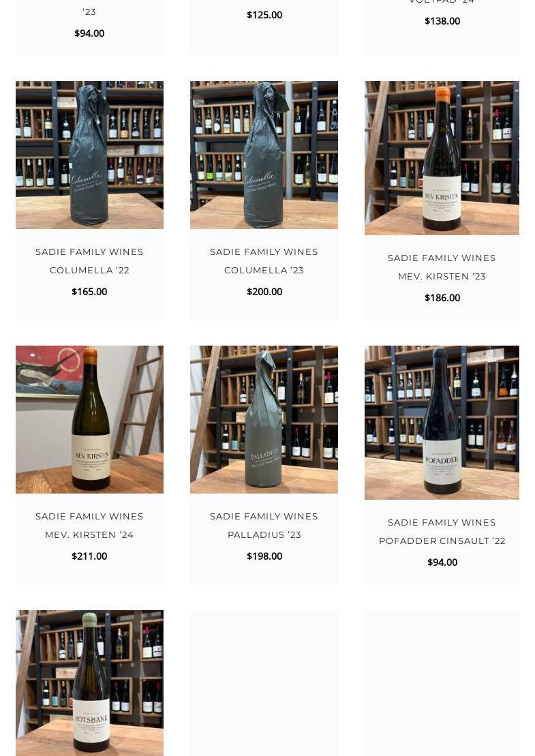Select the Pofadder Cinsault '22 bottle photo
Viewport: 535px width, 756px height.
click(442, 423)
